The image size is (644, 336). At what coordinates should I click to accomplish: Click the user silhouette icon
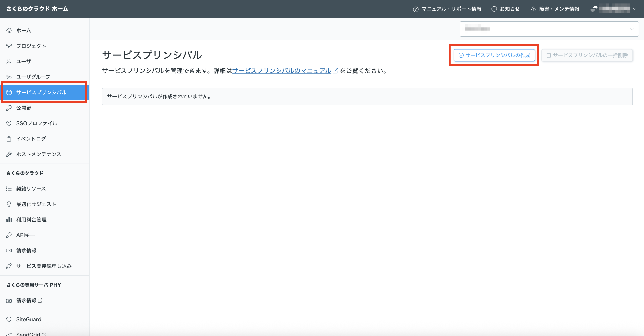(9, 62)
